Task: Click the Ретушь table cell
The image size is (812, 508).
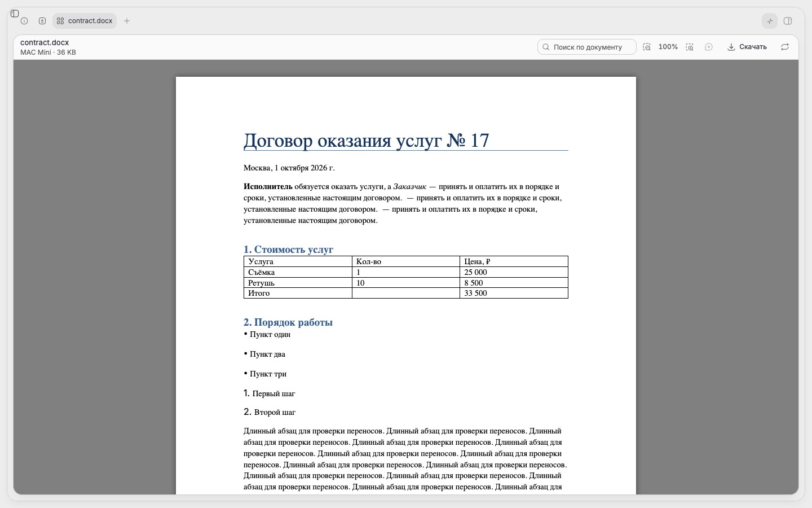Action: tap(298, 283)
